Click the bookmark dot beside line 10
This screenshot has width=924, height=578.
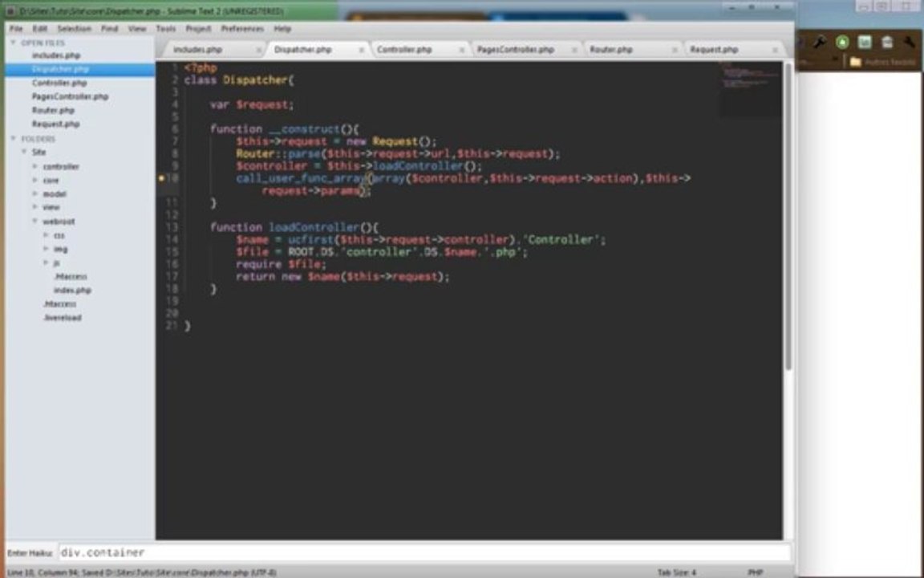tap(161, 177)
